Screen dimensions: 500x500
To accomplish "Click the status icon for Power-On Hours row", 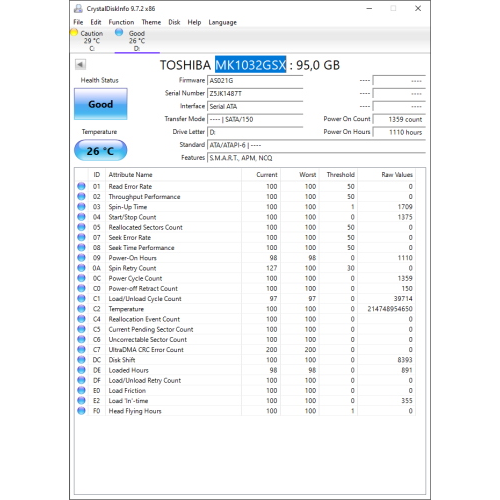I will pyautogui.click(x=81, y=258).
